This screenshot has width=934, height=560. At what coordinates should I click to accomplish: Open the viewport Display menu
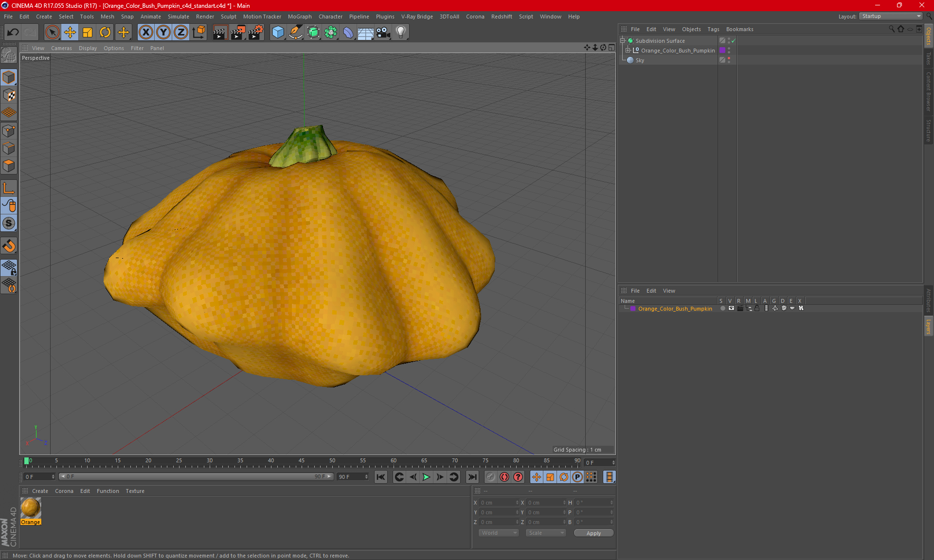point(88,48)
